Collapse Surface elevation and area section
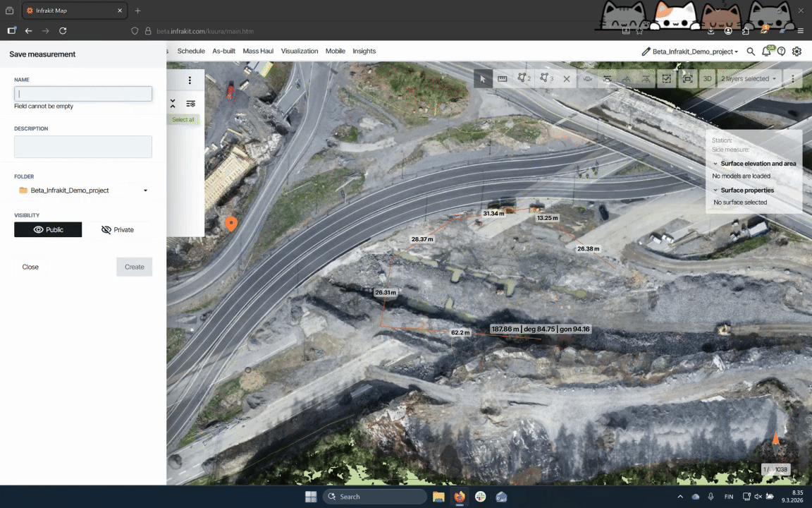This screenshot has height=508, width=812. (x=715, y=164)
